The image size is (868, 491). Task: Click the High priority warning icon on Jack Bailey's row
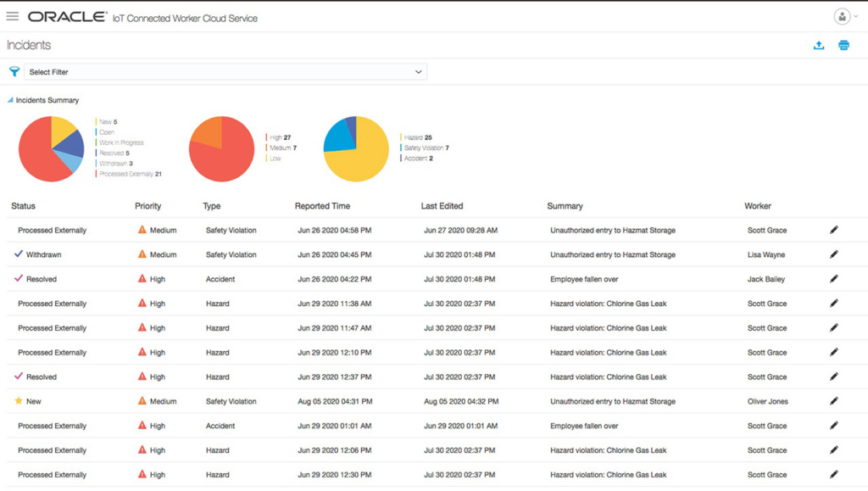pyautogui.click(x=141, y=279)
